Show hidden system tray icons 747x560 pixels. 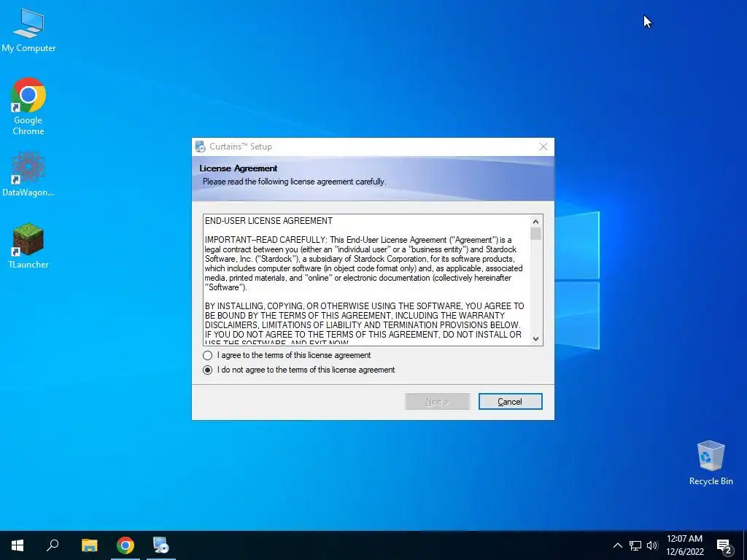[x=617, y=545]
